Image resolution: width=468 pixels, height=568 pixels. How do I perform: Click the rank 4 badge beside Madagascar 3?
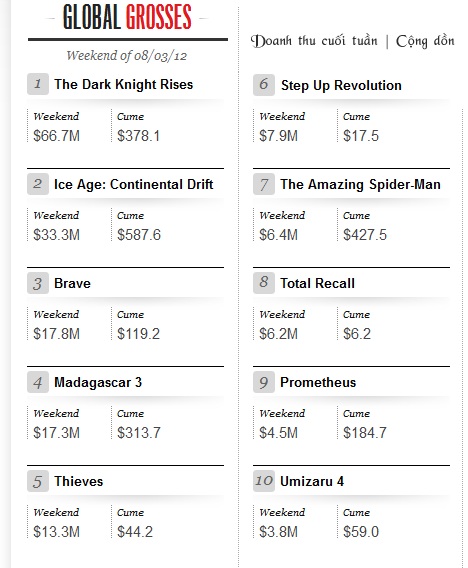click(x=38, y=382)
